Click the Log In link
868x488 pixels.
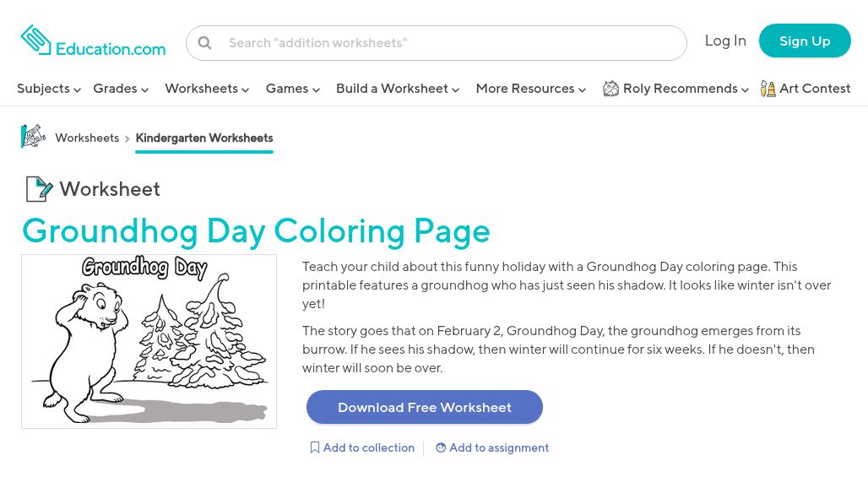click(725, 41)
